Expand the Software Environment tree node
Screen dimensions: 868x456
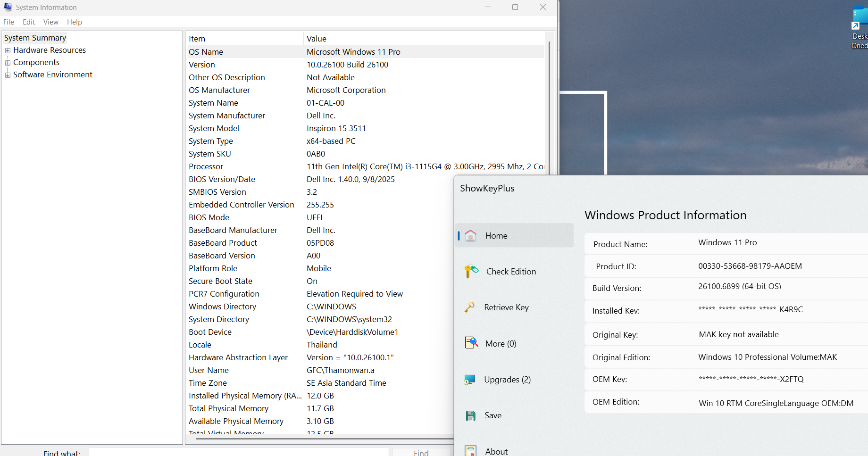pyautogui.click(x=8, y=75)
